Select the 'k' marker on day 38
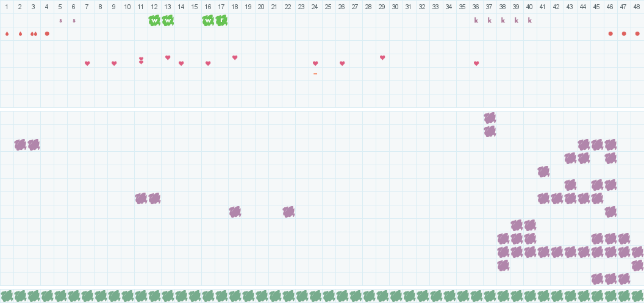 [x=503, y=20]
